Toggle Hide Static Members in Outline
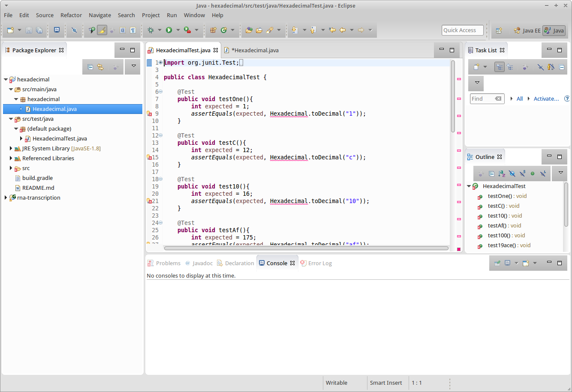The height and width of the screenshot is (392, 572). click(x=522, y=174)
